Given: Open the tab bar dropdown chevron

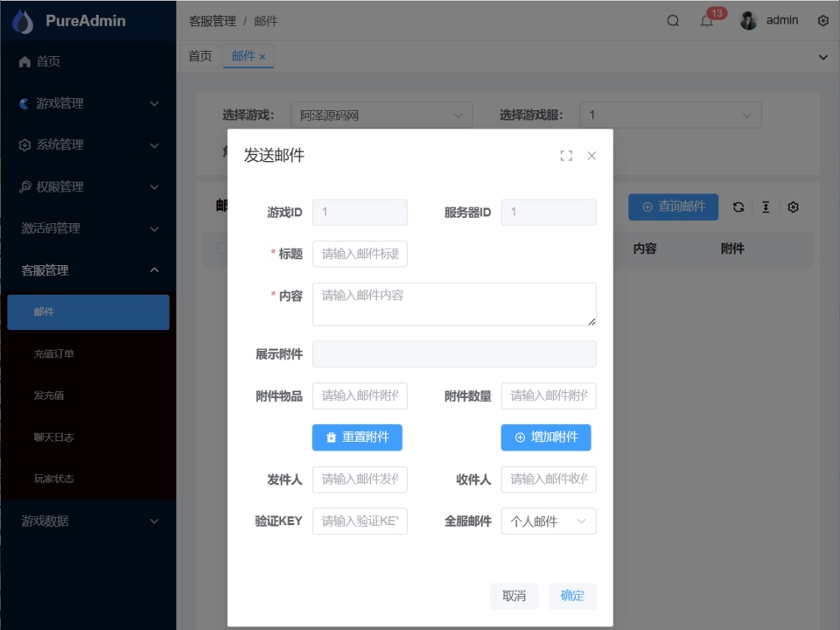Looking at the screenshot, I should coord(823,57).
